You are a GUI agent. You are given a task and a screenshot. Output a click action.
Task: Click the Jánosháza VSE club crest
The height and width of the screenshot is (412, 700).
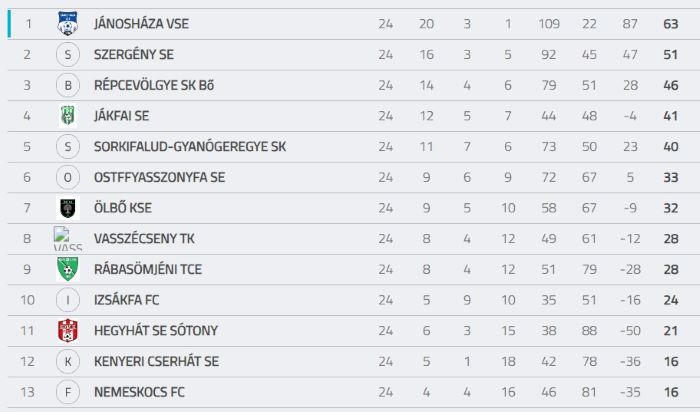coord(68,24)
